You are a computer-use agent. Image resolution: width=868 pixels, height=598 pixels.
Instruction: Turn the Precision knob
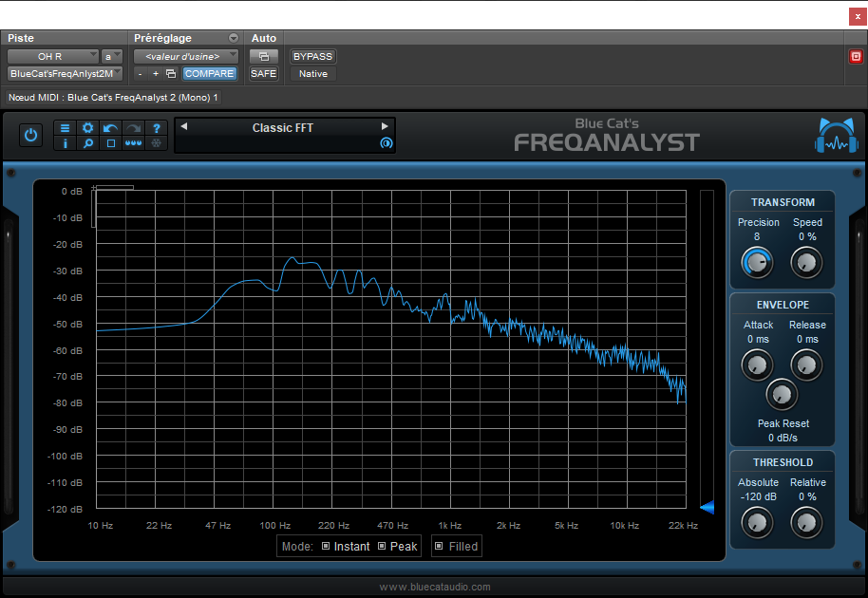(757, 263)
